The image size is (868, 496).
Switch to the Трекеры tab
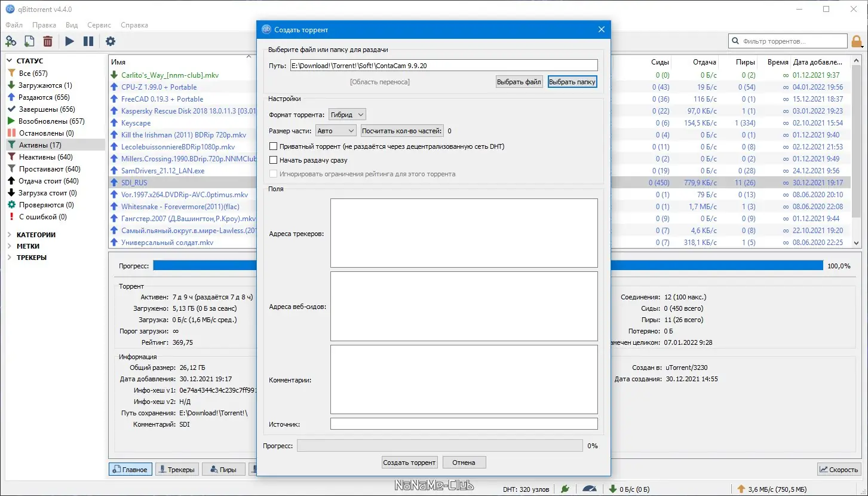point(177,470)
